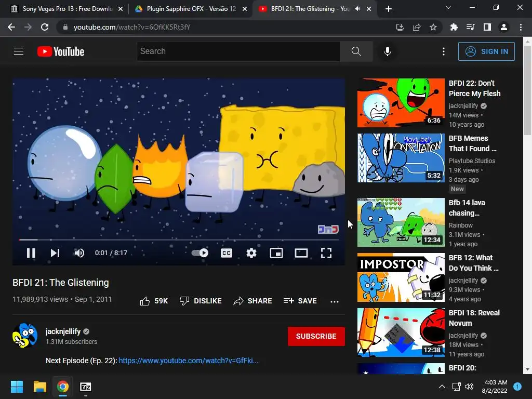Open the system volume tray icon
The width and height of the screenshot is (532, 399).
(x=469, y=387)
